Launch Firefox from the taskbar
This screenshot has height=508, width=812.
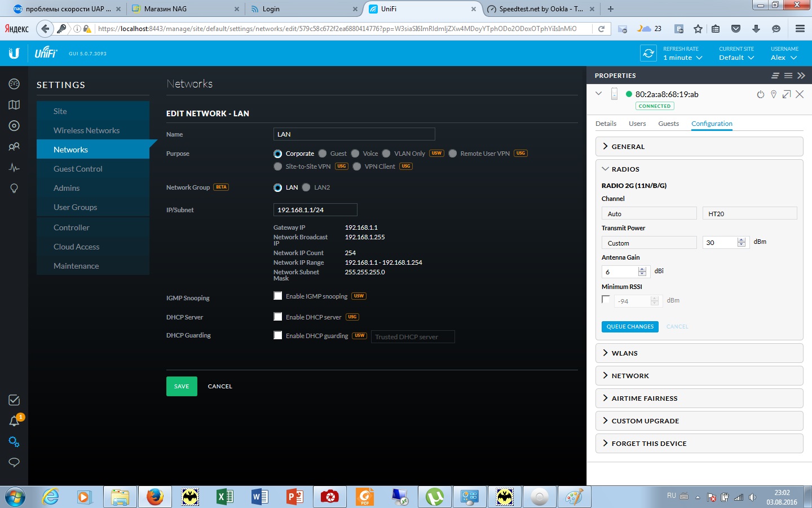point(155,497)
